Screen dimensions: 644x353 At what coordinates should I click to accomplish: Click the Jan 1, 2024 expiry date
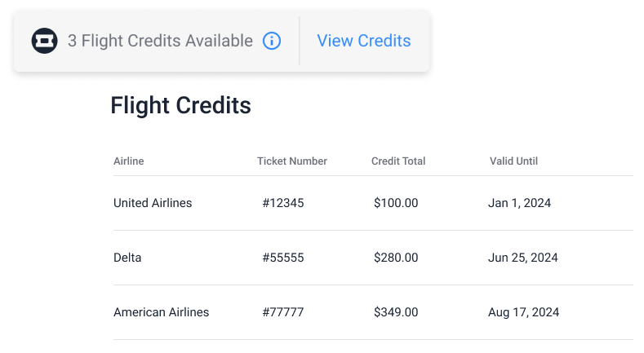[520, 203]
